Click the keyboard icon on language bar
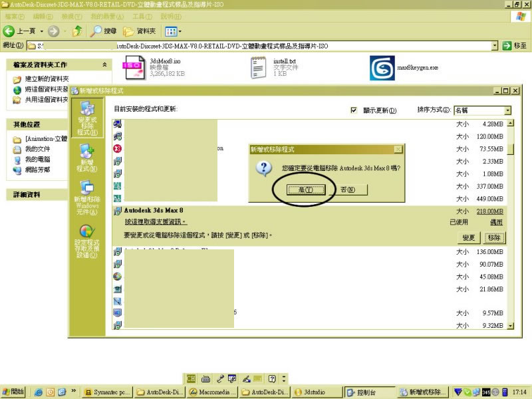 (x=205, y=378)
